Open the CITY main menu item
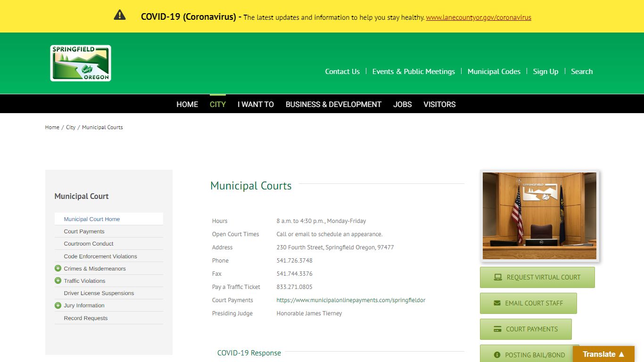The width and height of the screenshot is (644, 362). 218,104
